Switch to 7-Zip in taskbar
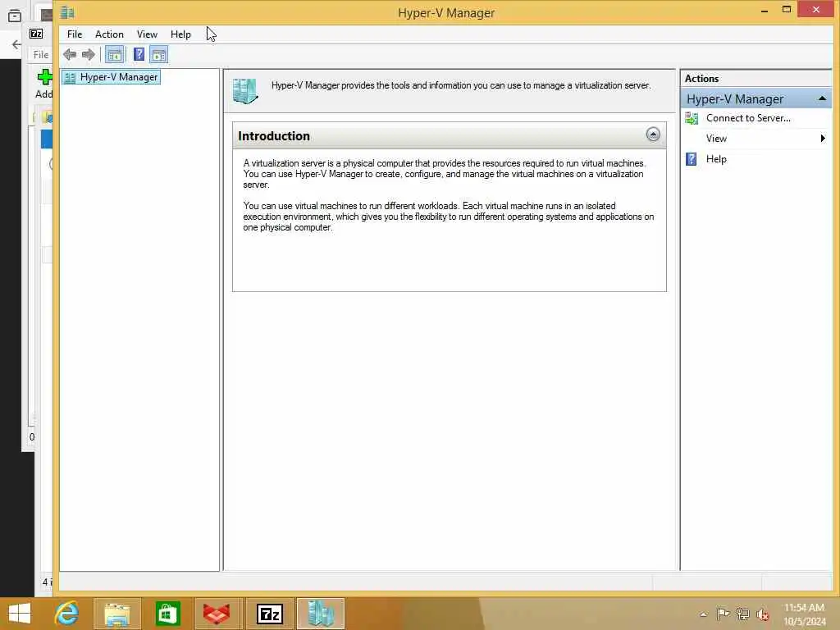The width and height of the screenshot is (840, 630). 269,614
